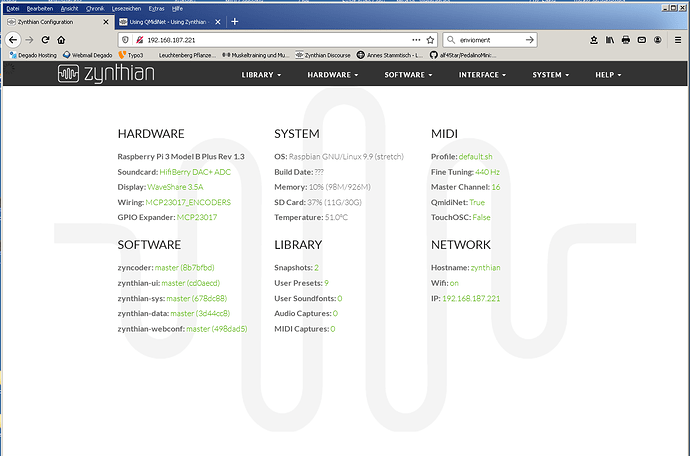Open the Annes Stammtisch bookmark
This screenshot has width=690, height=456.
(x=389, y=55)
